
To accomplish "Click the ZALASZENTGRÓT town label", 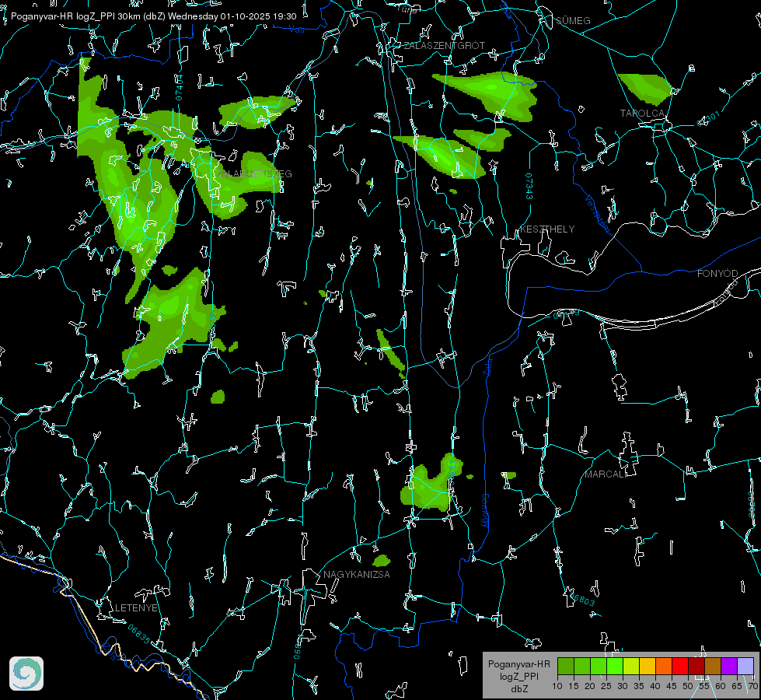I will 444,45.
